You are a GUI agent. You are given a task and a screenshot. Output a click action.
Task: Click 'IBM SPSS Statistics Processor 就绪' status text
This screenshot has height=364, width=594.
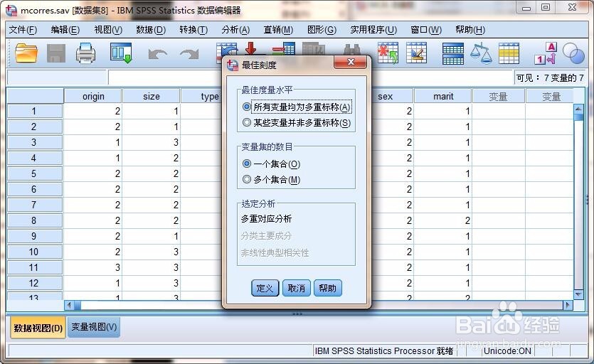[x=384, y=351]
